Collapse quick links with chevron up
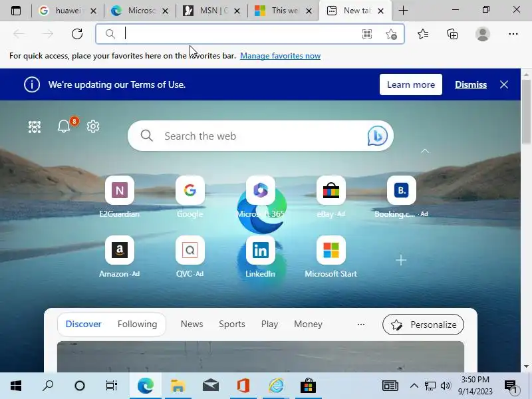532x399 pixels. click(425, 151)
